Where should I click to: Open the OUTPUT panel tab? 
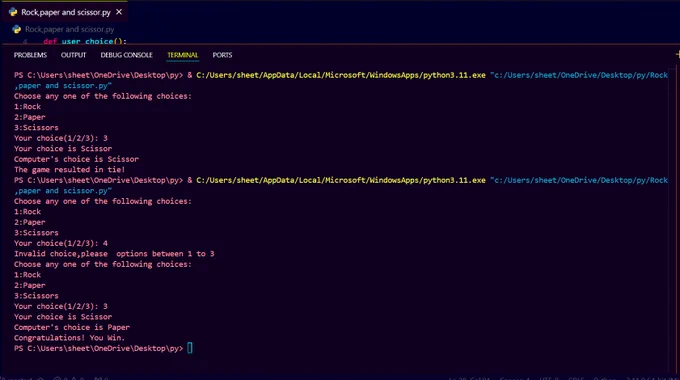tap(73, 55)
